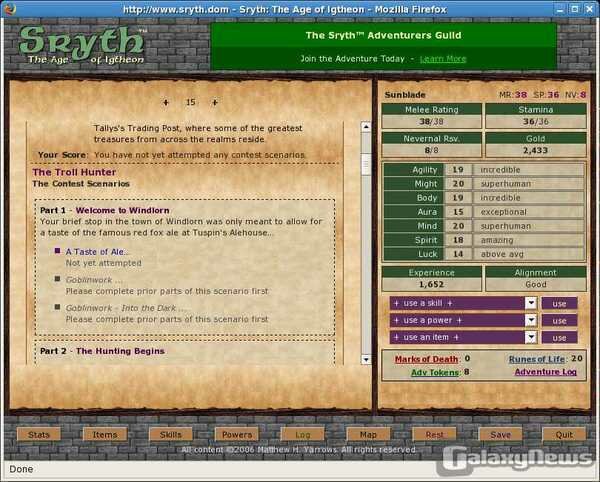The image size is (600, 482).
Task: Click The Troll Hunter title
Action: click(x=74, y=172)
